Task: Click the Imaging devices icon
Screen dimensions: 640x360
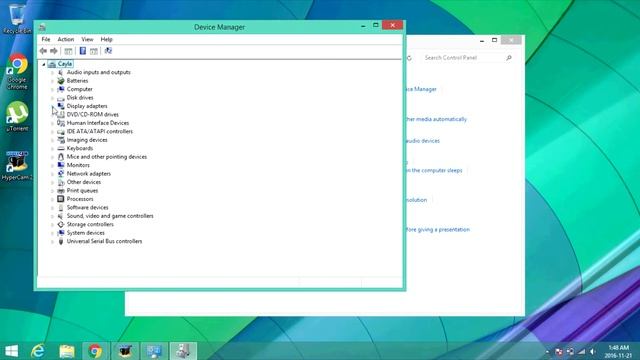Action: [x=61, y=140]
